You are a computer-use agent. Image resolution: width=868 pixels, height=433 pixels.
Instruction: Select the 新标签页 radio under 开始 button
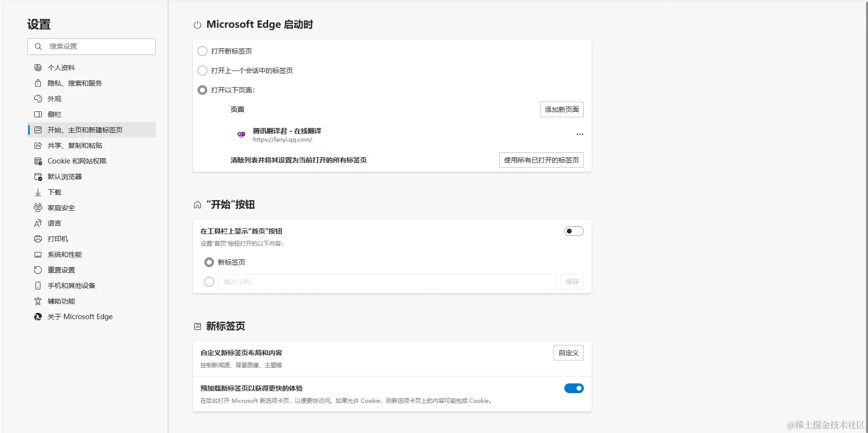(209, 262)
